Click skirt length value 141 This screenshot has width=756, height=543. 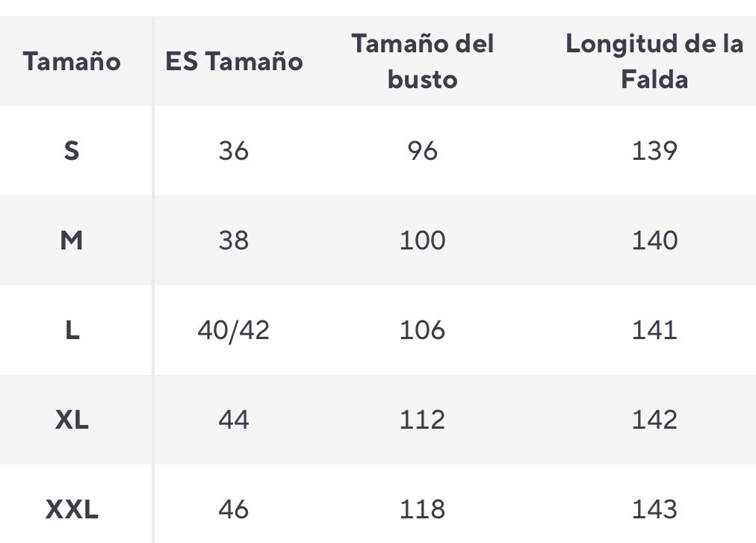point(654,330)
